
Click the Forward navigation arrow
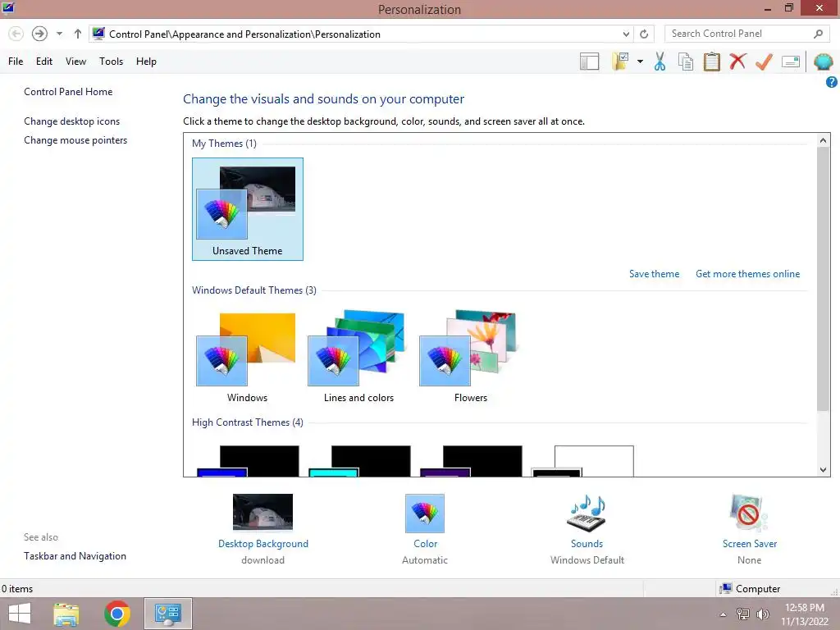tap(39, 34)
